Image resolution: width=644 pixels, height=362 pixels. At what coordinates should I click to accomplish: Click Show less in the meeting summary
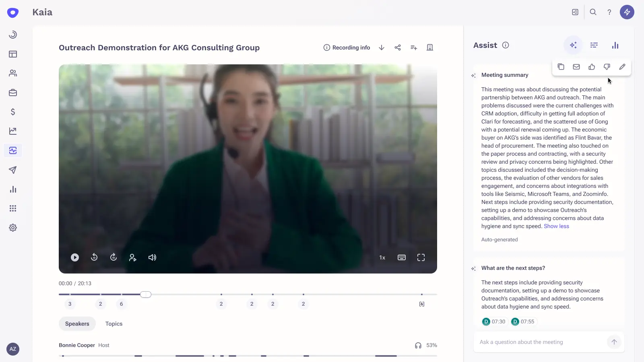tap(556, 226)
